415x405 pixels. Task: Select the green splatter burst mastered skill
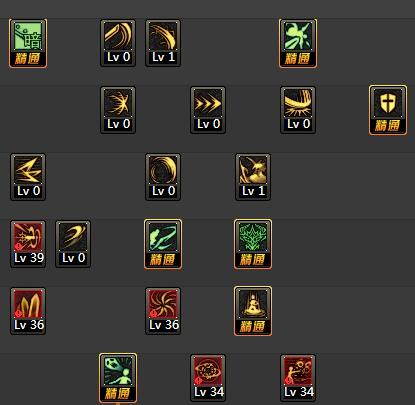pos(298,43)
